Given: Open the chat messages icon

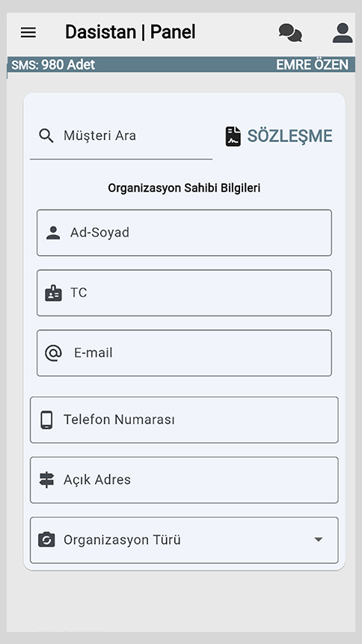Looking at the screenshot, I should point(290,33).
